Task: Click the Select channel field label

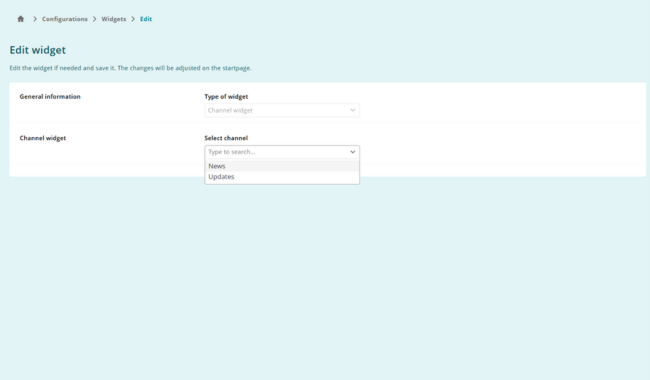Action: (226, 138)
